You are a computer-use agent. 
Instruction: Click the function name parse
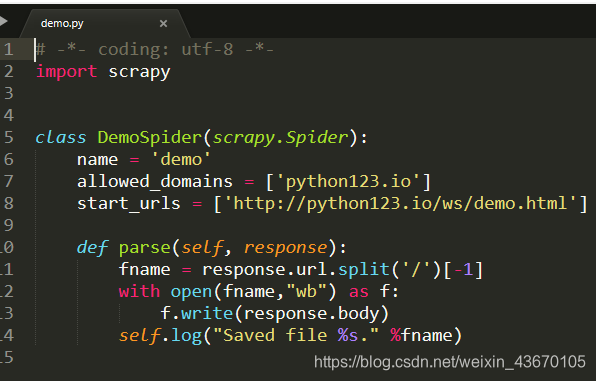pos(144,248)
